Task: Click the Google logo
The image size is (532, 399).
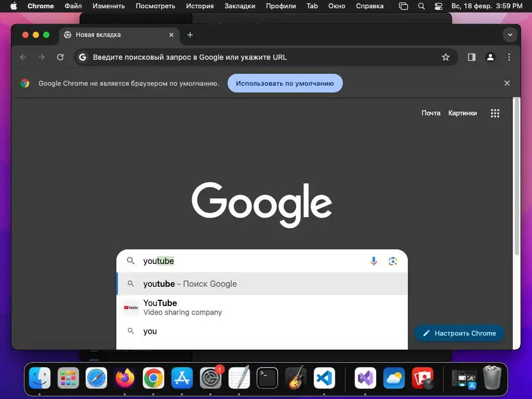Action: pos(262,205)
